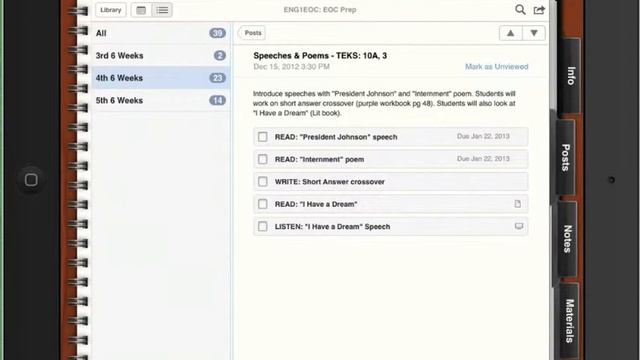Select post title Speeches & Poems - TEKS: 10A, 3
The width and height of the screenshot is (640, 360).
click(x=320, y=56)
